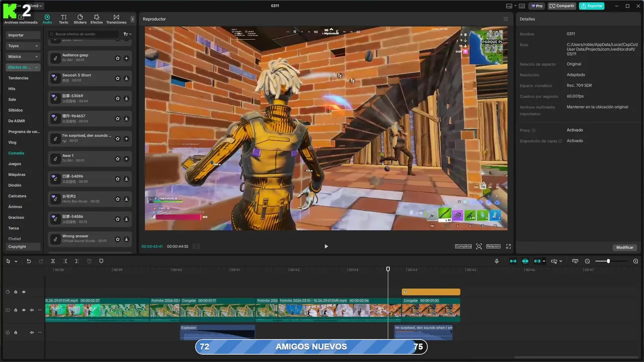The image size is (644, 362).
Task: Add the I'm surprised sound to timeline
Action: pyautogui.click(x=126, y=139)
